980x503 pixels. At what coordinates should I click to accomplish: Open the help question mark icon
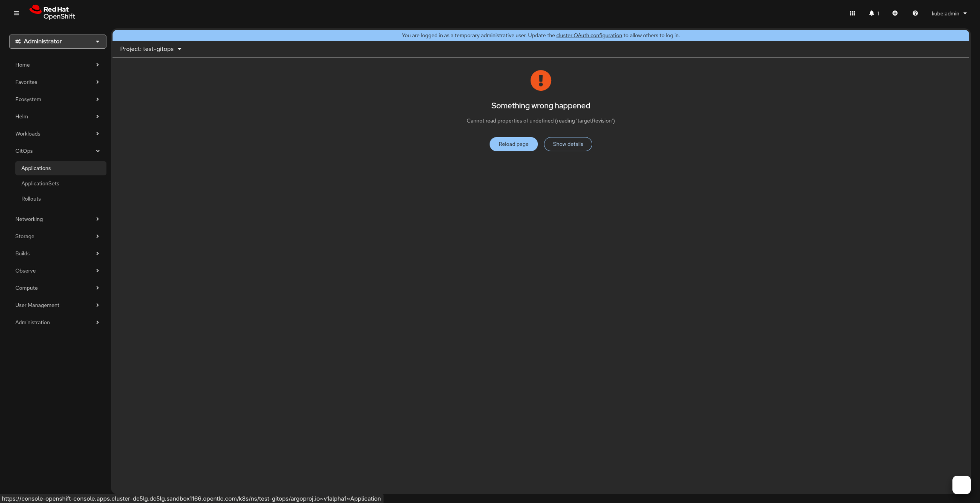coord(915,13)
